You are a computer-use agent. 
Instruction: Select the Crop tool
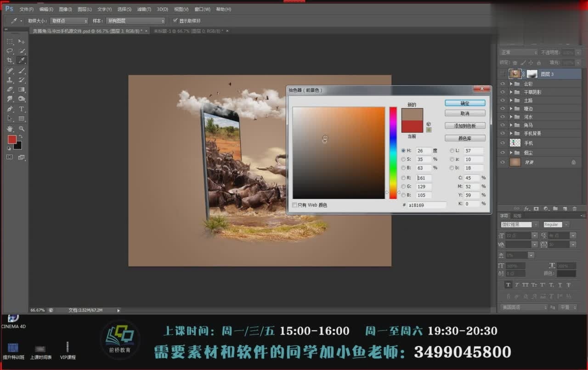pos(10,61)
